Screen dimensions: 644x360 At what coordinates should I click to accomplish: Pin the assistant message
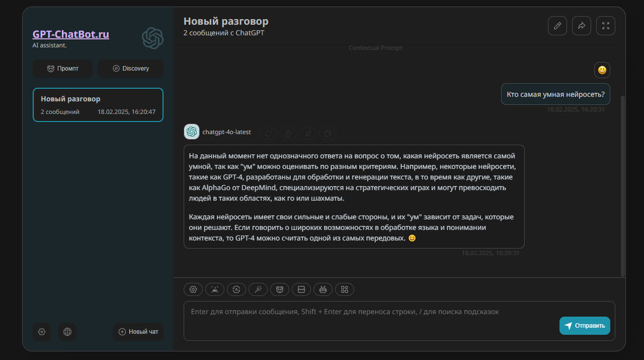click(308, 133)
